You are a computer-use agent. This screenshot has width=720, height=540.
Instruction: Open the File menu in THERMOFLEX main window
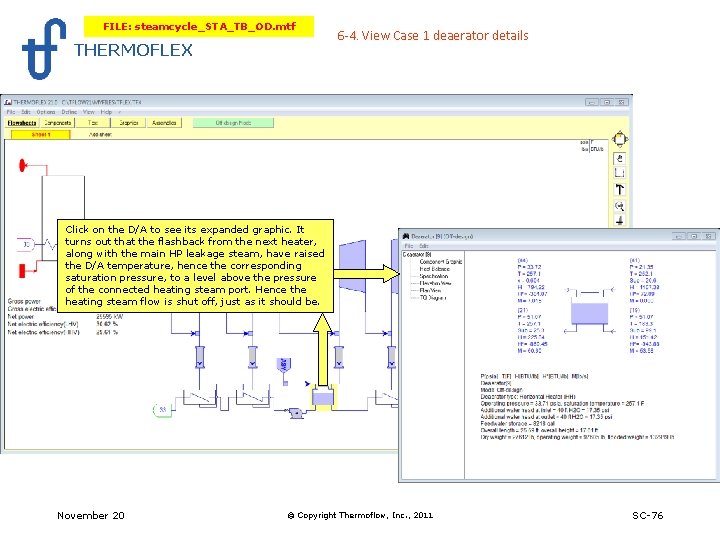click(x=11, y=112)
